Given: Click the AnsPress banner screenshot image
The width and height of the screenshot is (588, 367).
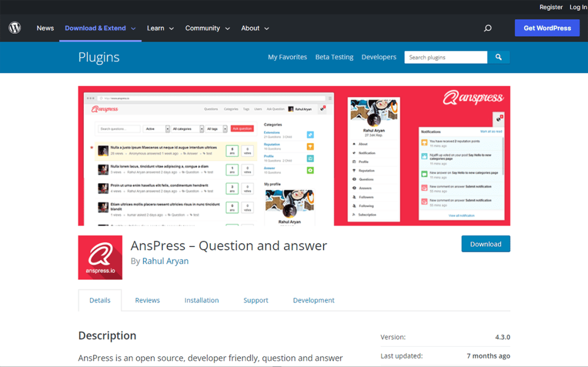Looking at the screenshot, I should point(294,156).
